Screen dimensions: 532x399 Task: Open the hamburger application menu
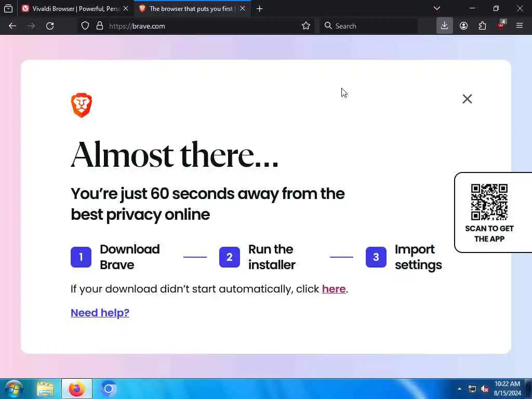coord(520,25)
